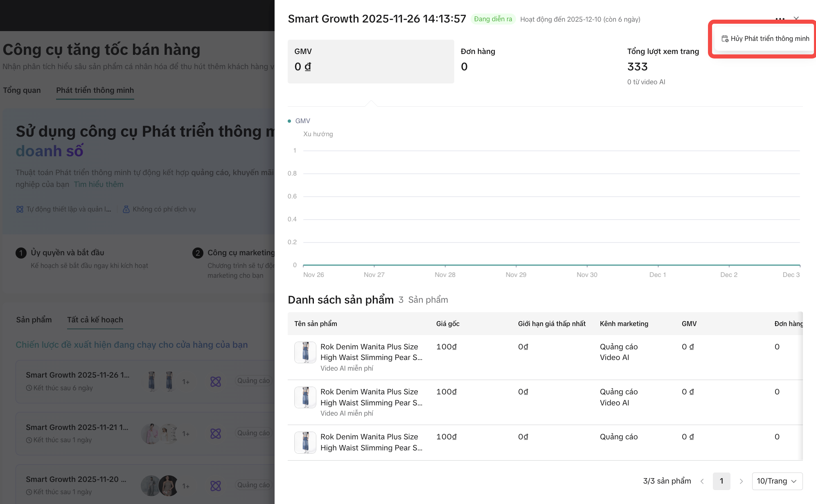Switch to Tổng quan tab
816x504 pixels.
(22, 90)
